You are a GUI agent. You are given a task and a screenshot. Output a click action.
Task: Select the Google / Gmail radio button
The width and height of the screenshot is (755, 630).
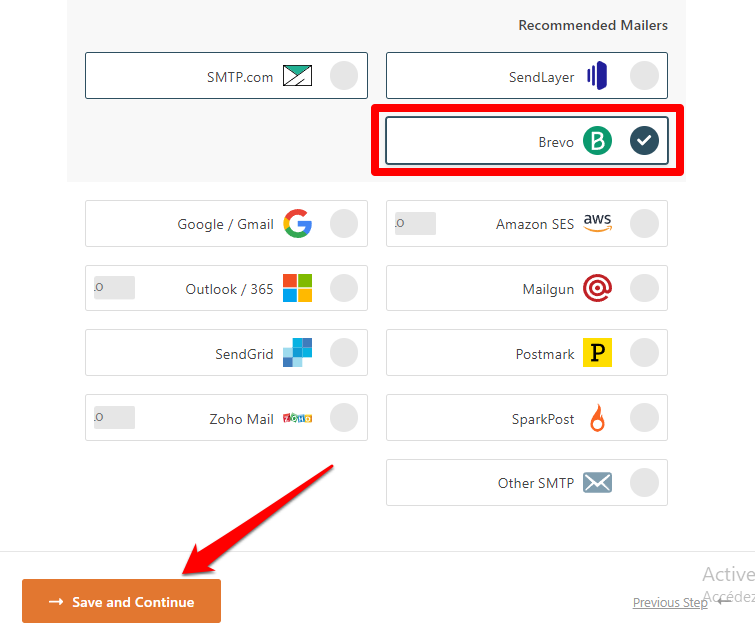click(x=344, y=224)
